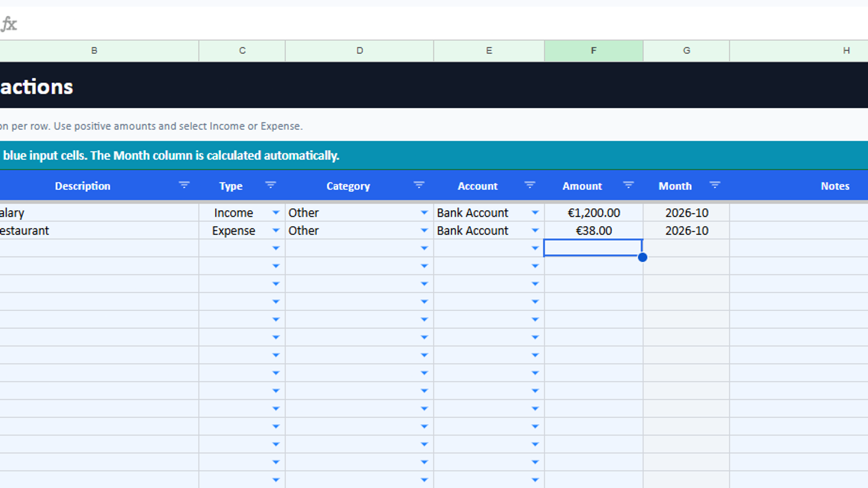Open the Amount column filter icon
This screenshot has height=488, width=868.
click(x=628, y=185)
